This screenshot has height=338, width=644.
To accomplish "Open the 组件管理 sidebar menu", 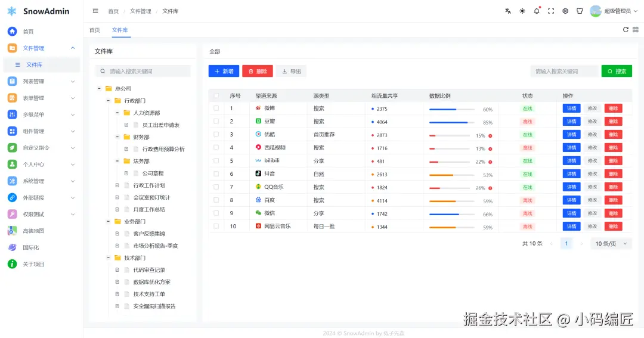I will click(x=41, y=131).
